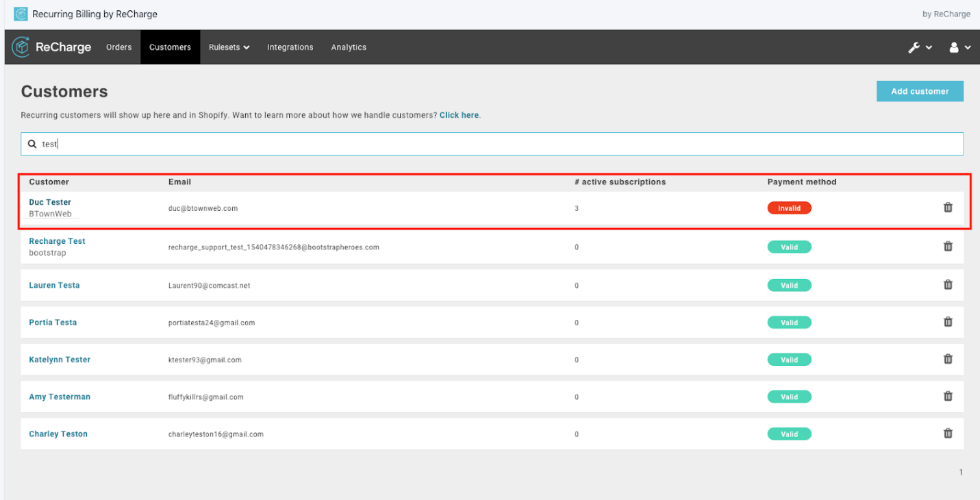Image resolution: width=980 pixels, height=500 pixels.
Task: Open the Katelynn Tester customer profile
Action: click(60, 359)
